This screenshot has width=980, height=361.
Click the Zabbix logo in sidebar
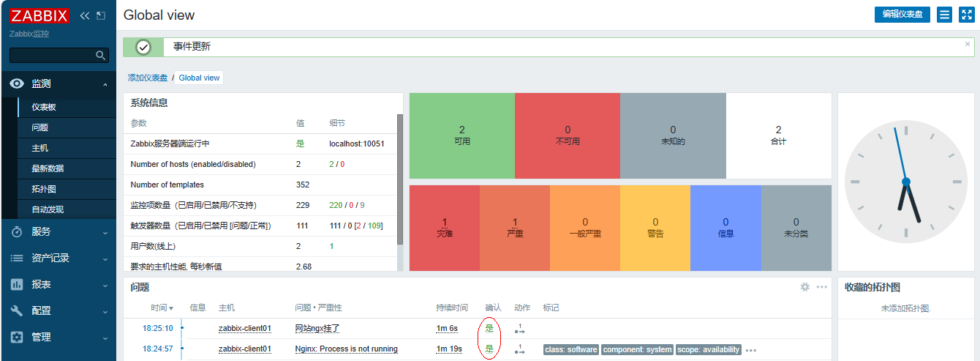click(39, 15)
